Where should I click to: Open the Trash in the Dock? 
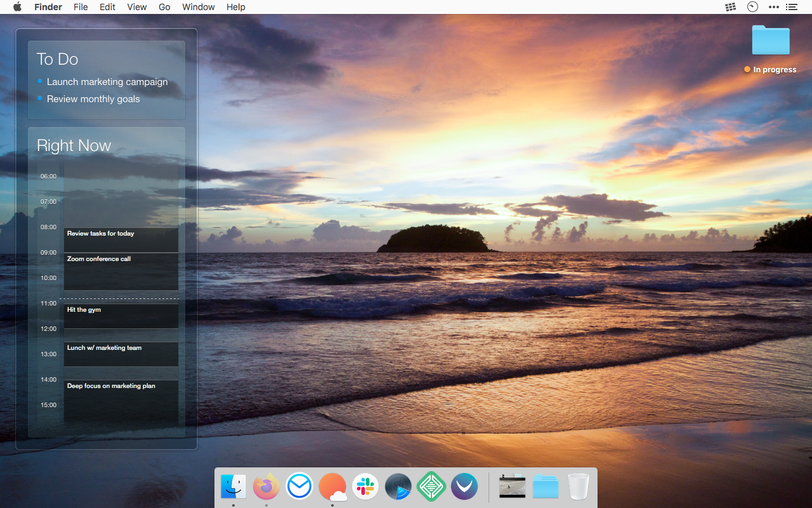click(x=579, y=487)
